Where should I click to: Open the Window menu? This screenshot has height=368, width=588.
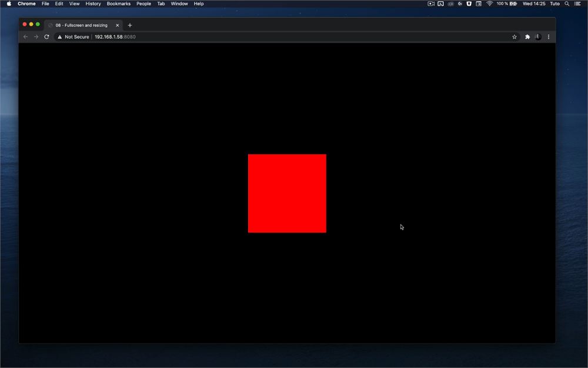tap(179, 4)
